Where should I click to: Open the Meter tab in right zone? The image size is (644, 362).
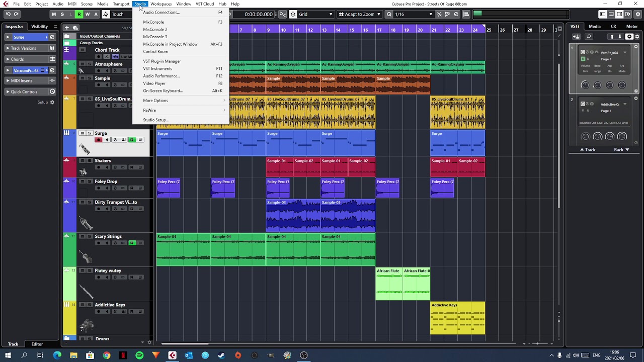click(632, 27)
